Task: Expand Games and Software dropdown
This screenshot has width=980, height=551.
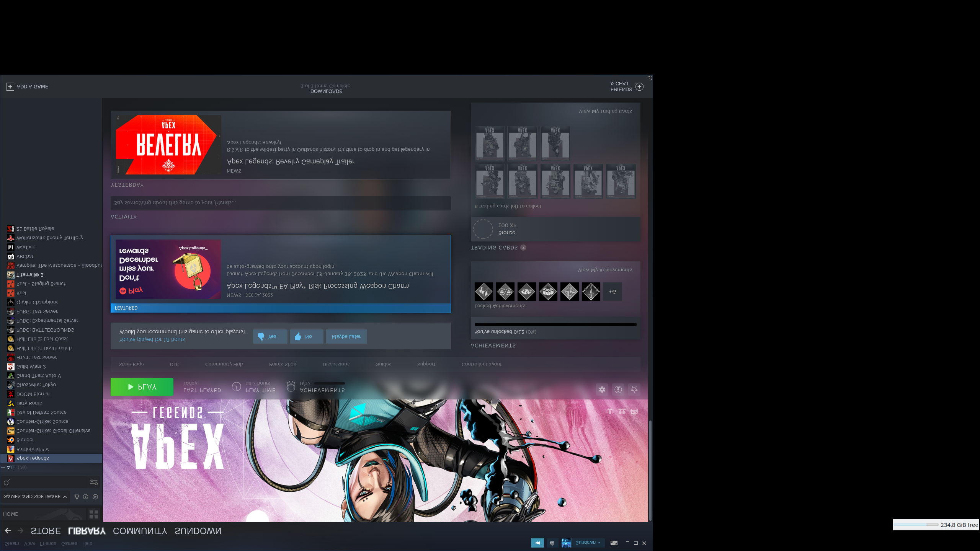Action: 35,497
